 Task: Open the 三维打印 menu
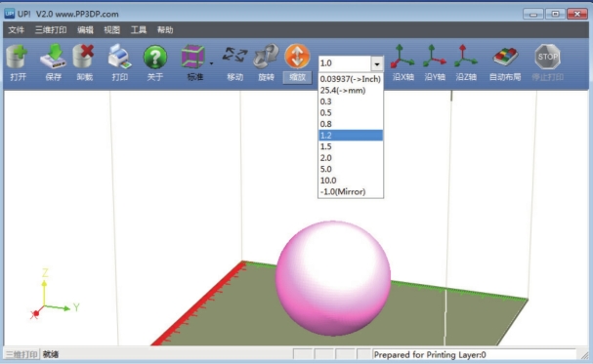(51, 30)
